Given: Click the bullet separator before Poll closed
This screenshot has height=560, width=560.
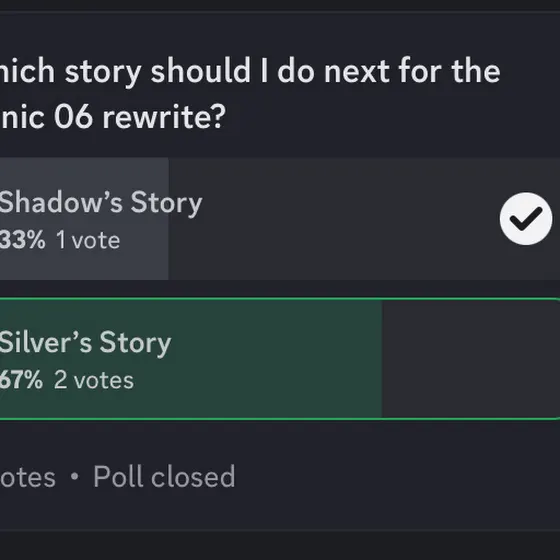Looking at the screenshot, I should coord(74,476).
